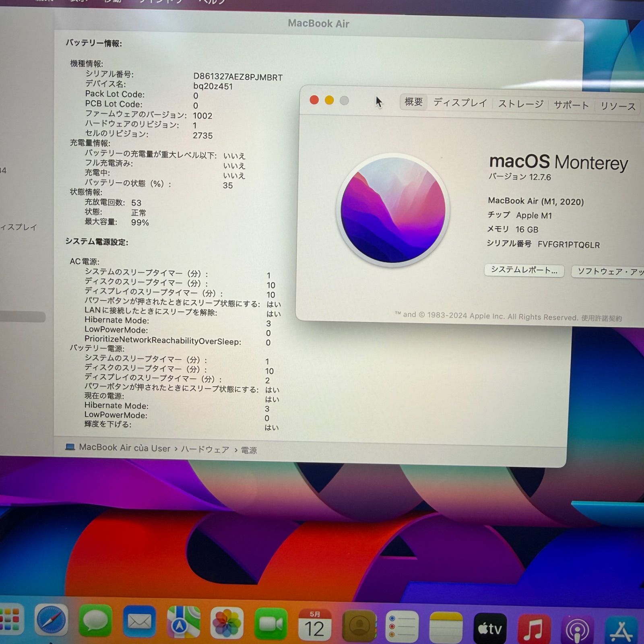Click the システム電源設定 heading
Image resolution: width=644 pixels, height=644 pixels.
[x=97, y=242]
